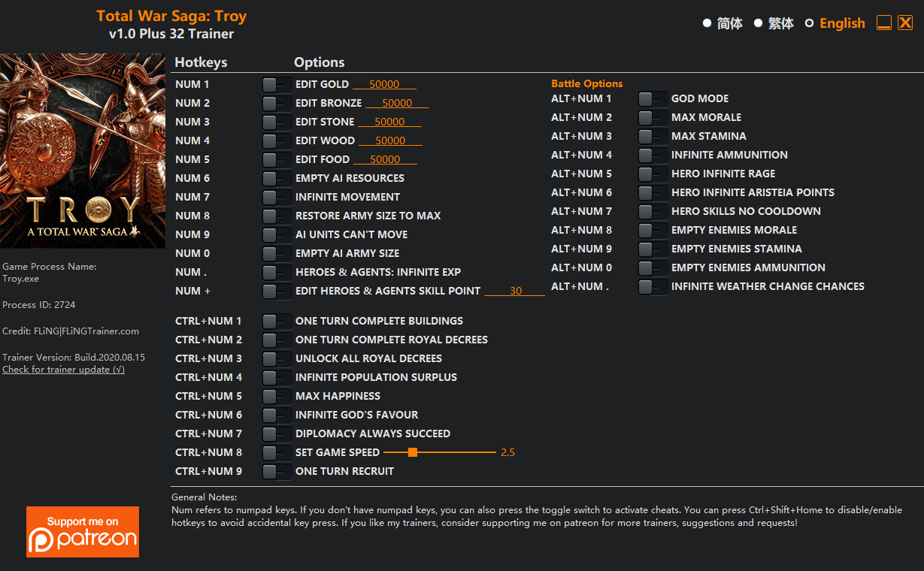Image resolution: width=924 pixels, height=571 pixels.
Task: Enable ONE TURN RECRUIT switch
Action: 277,472
